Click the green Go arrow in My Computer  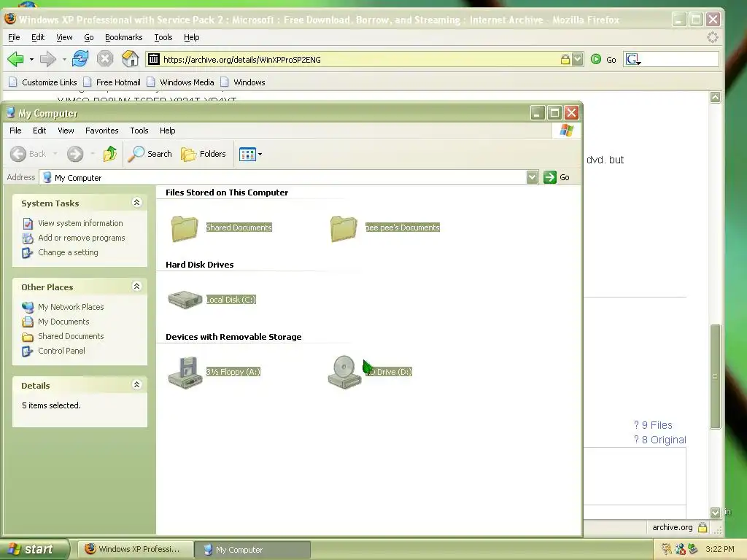550,177
